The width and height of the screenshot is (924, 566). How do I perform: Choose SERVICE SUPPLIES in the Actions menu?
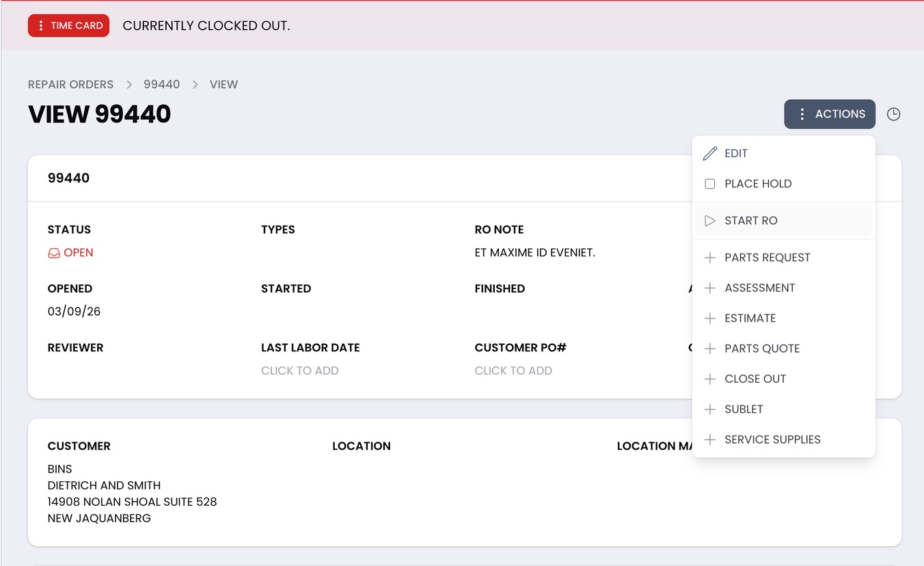click(772, 440)
